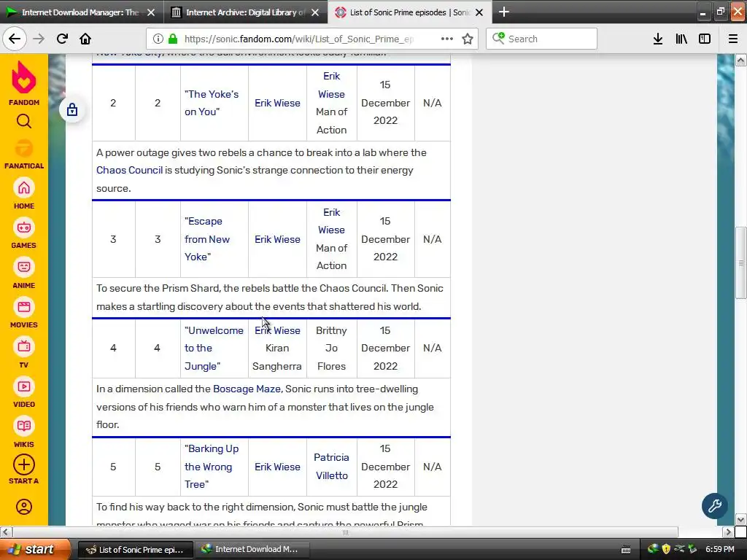Viewport: 747px width, 560px height.
Task: Click the green padlock security icon
Action: (173, 39)
